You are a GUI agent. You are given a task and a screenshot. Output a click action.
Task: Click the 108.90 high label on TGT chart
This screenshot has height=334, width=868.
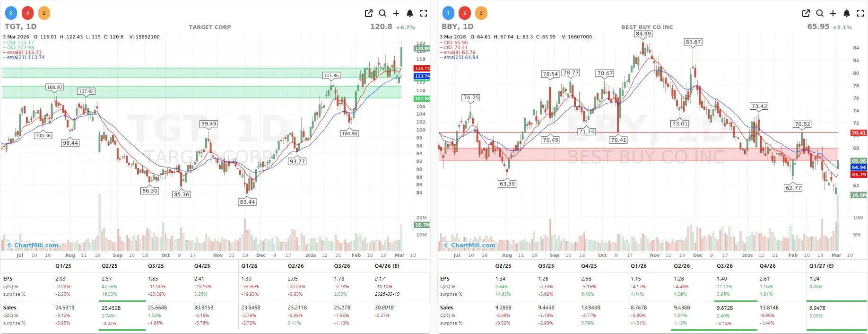point(54,87)
